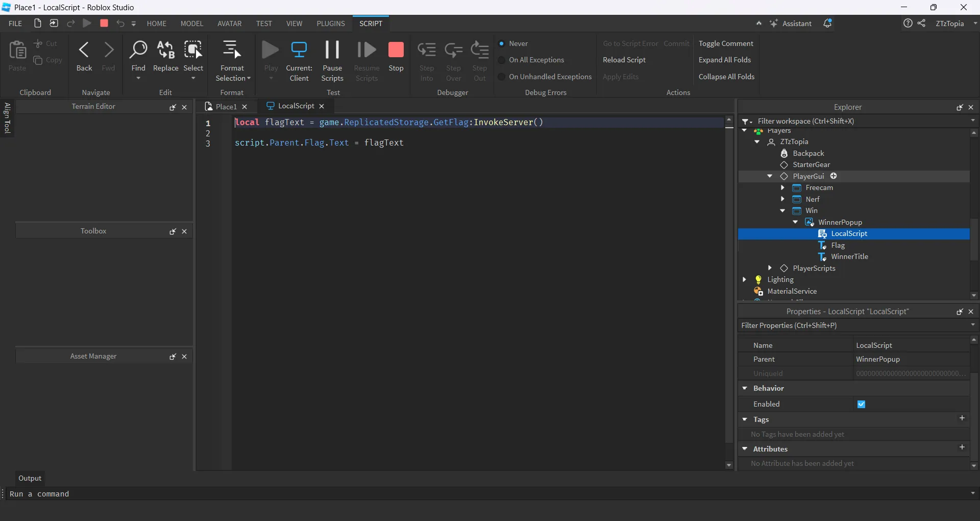Click the undo arrow in quick access bar
Viewport: 980px width, 521px height.
[x=120, y=23]
